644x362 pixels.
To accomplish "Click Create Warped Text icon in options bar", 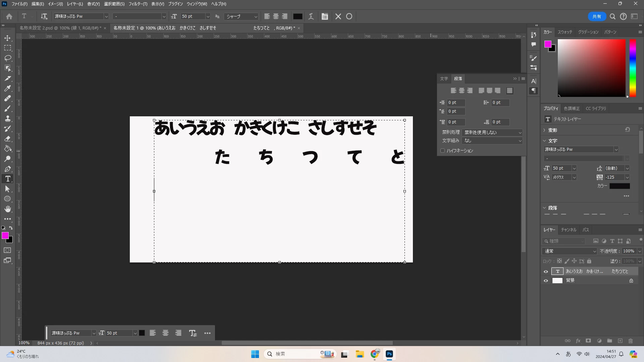I will pyautogui.click(x=311, y=16).
